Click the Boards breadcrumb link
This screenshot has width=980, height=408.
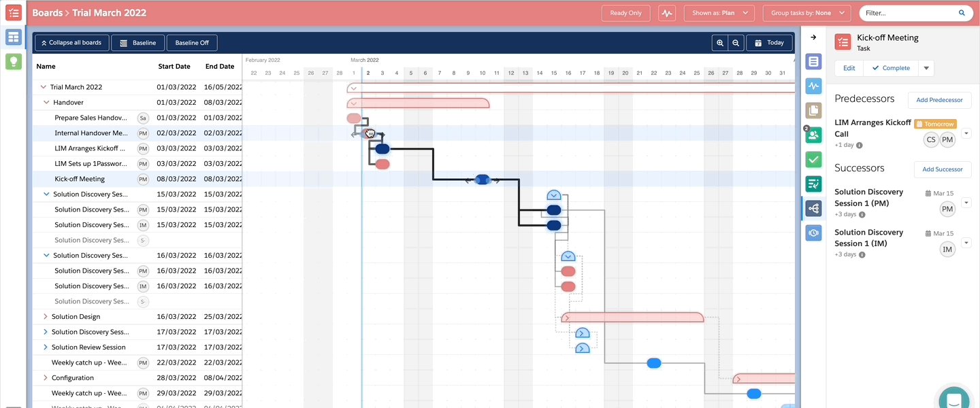click(46, 13)
